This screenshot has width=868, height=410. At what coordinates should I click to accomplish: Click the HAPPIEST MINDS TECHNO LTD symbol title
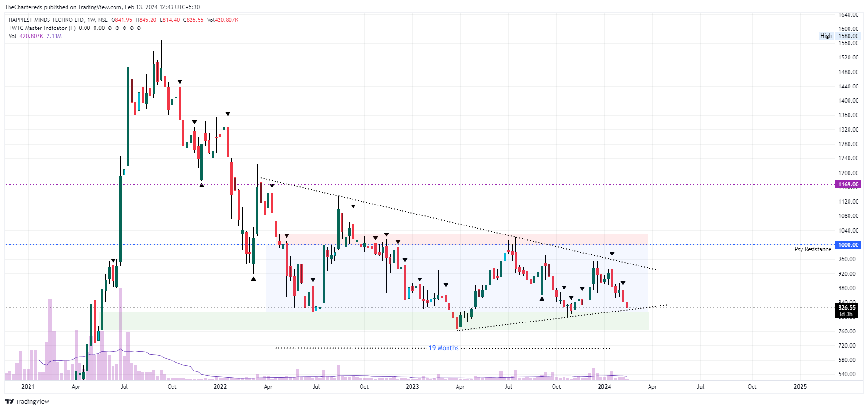pos(46,20)
